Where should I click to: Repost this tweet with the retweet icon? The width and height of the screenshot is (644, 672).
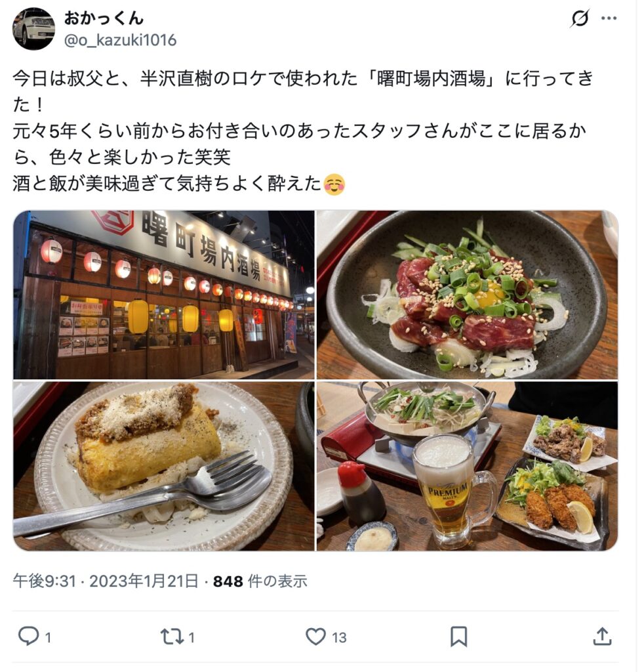click(172, 637)
